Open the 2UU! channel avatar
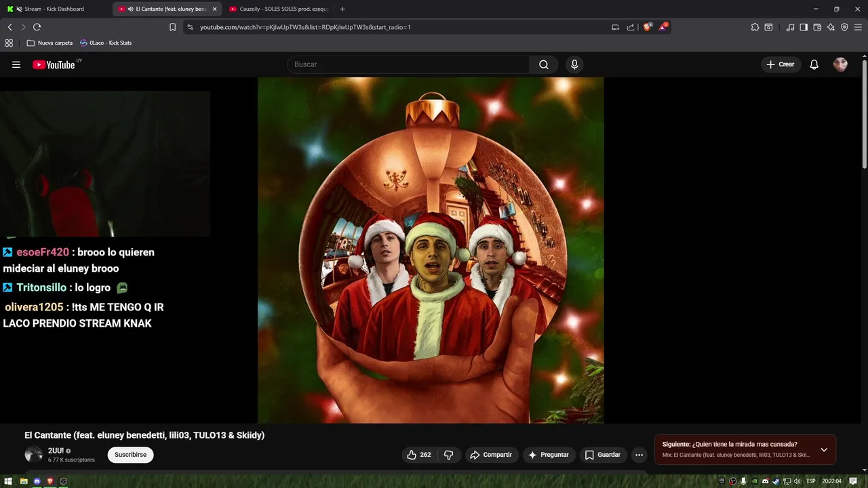 click(x=33, y=455)
